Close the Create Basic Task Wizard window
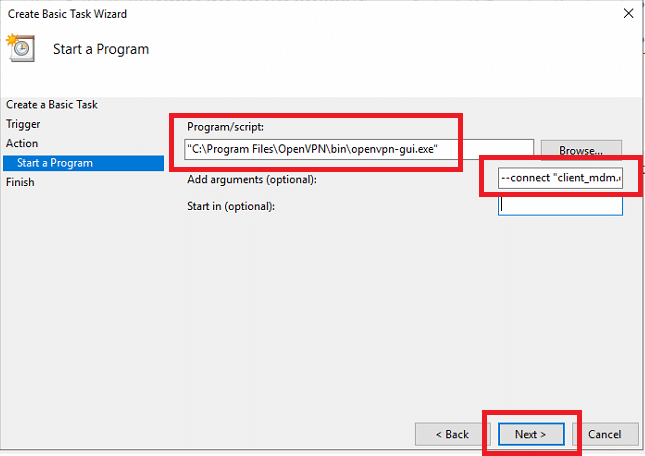645x456 pixels. point(628,14)
